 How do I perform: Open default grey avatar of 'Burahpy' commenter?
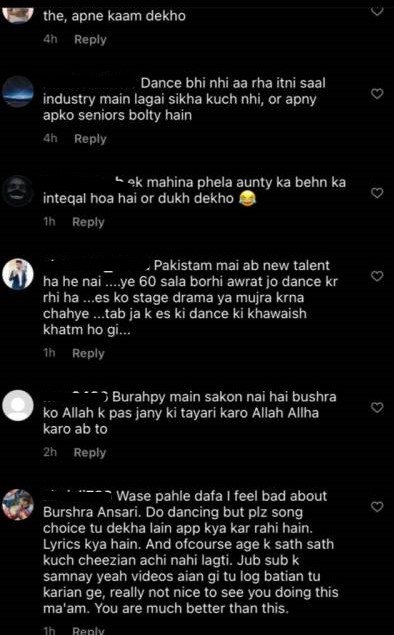pyautogui.click(x=18, y=405)
